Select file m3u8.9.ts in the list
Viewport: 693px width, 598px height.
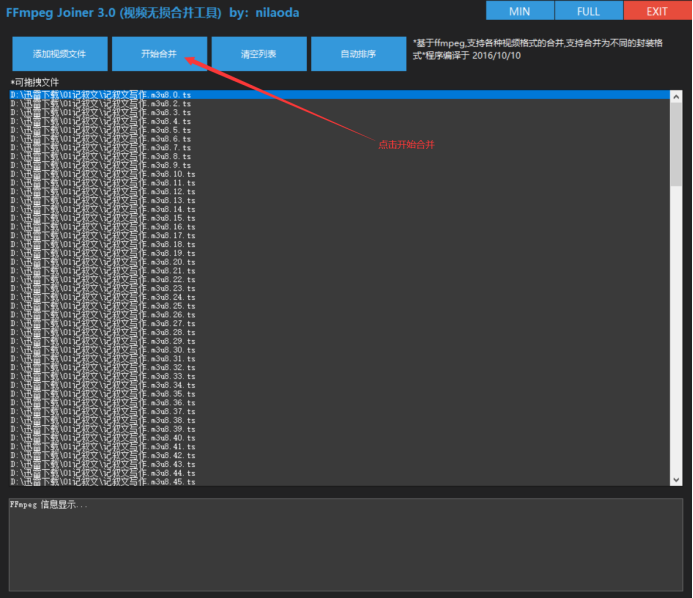[x=339, y=165]
